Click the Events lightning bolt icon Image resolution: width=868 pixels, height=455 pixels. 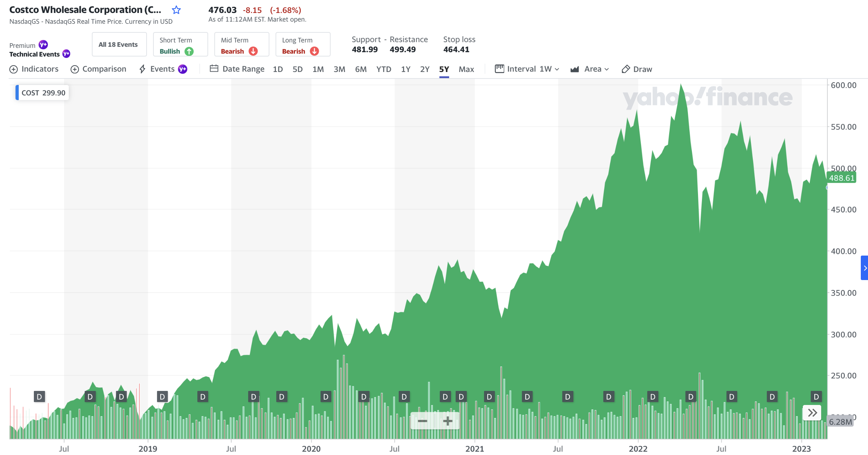tap(143, 69)
